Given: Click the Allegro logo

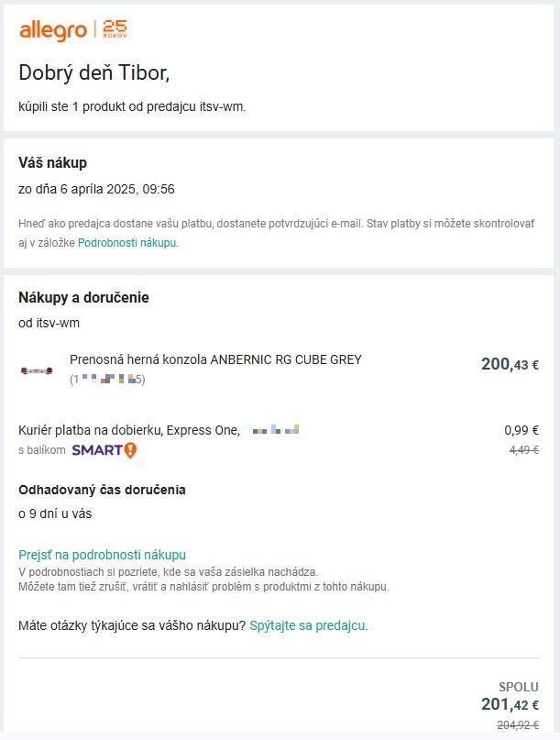Looking at the screenshot, I should 53,30.
